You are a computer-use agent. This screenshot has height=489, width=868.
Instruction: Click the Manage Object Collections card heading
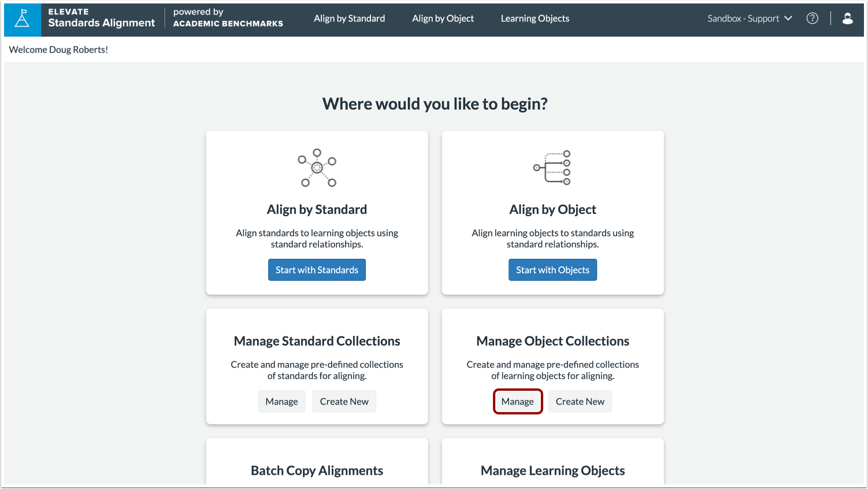click(552, 341)
